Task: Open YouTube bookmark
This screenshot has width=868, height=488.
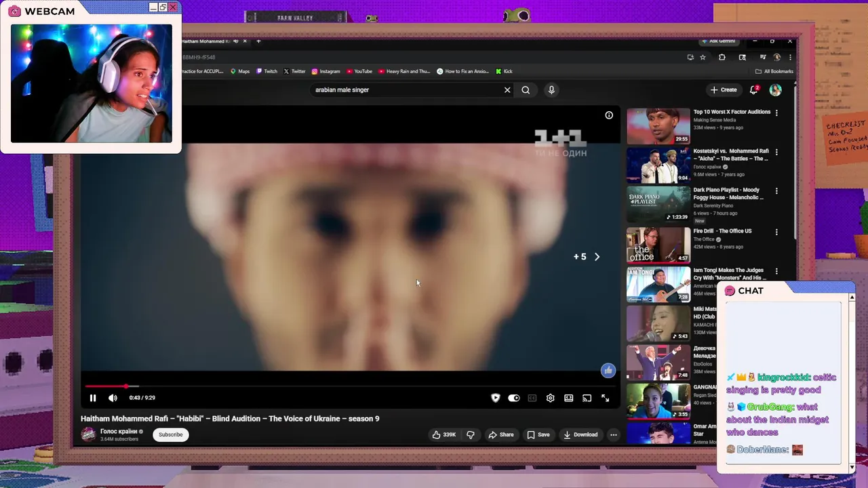Action: tap(359, 71)
